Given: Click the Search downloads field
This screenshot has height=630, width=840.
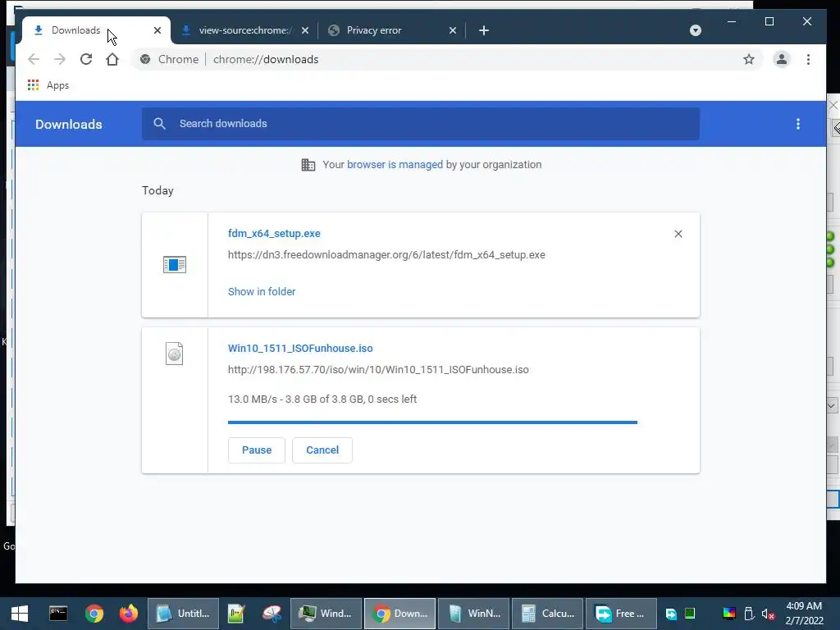Looking at the screenshot, I should pyautogui.click(x=421, y=124).
